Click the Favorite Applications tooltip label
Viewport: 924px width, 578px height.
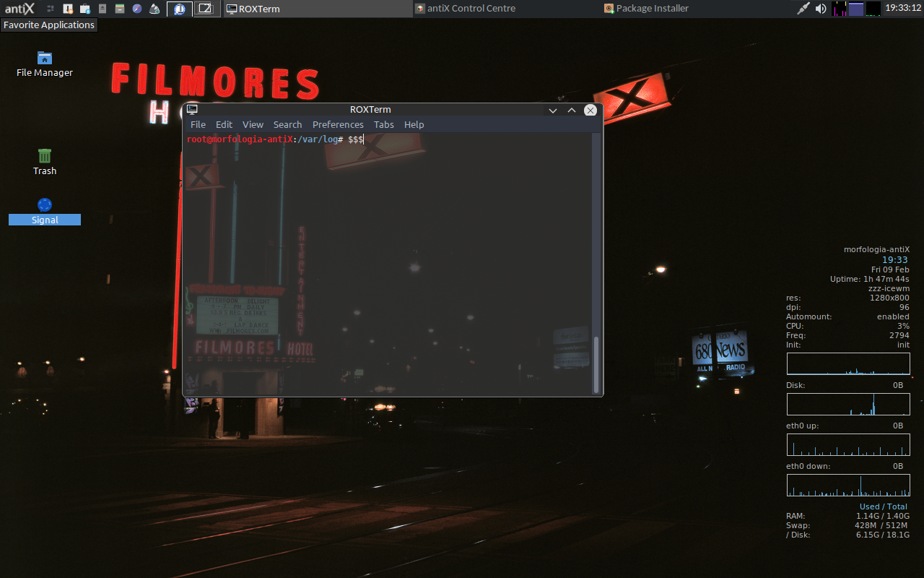(48, 25)
